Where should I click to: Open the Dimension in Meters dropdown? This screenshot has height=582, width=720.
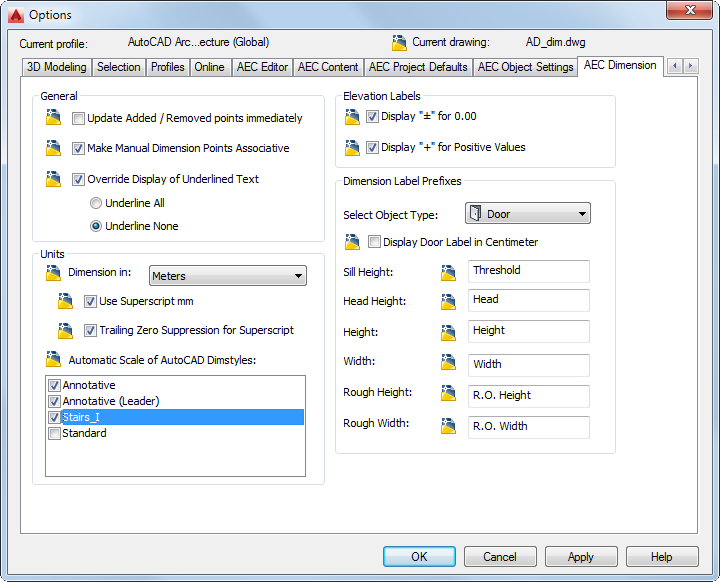tap(228, 276)
